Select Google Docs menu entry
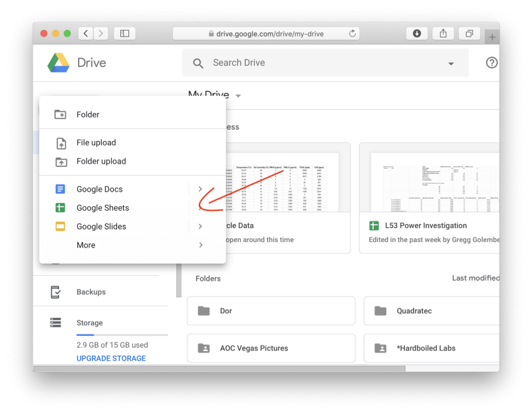 pyautogui.click(x=132, y=189)
